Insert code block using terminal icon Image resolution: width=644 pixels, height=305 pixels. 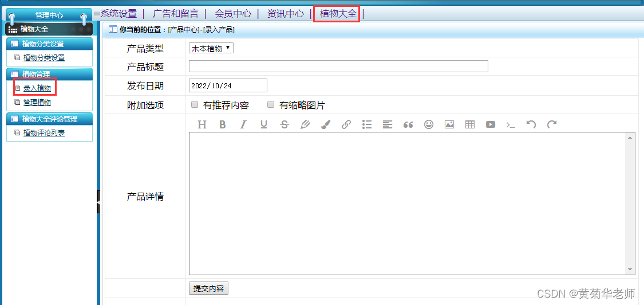coord(511,124)
